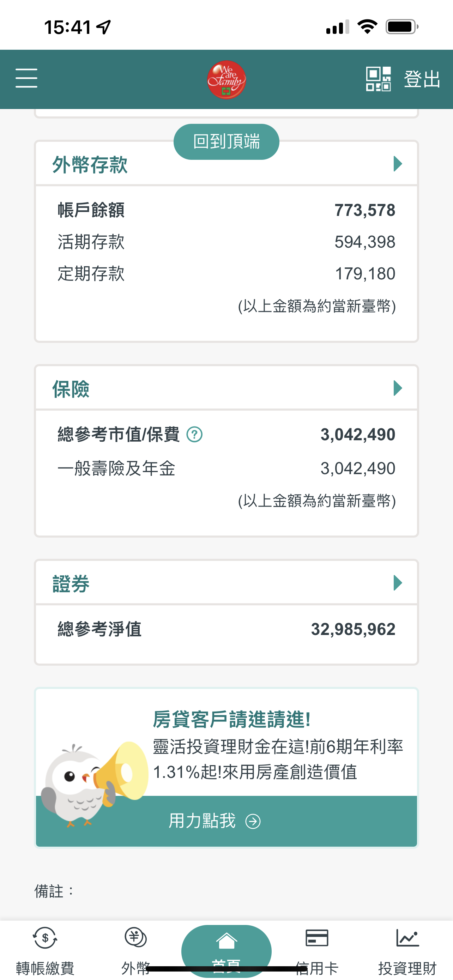Tap the 外幣存款 section title
The height and width of the screenshot is (980, 453).
tap(90, 165)
